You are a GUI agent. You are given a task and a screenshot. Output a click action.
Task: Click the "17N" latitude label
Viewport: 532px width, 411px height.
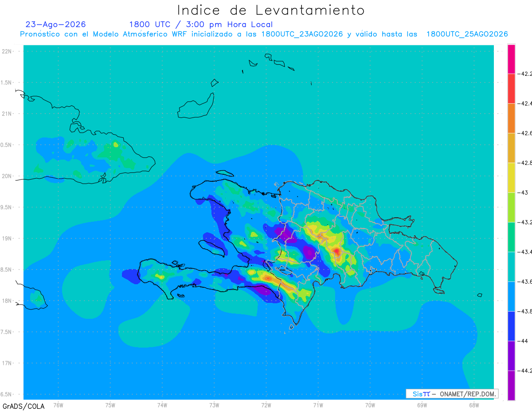click(x=7, y=364)
